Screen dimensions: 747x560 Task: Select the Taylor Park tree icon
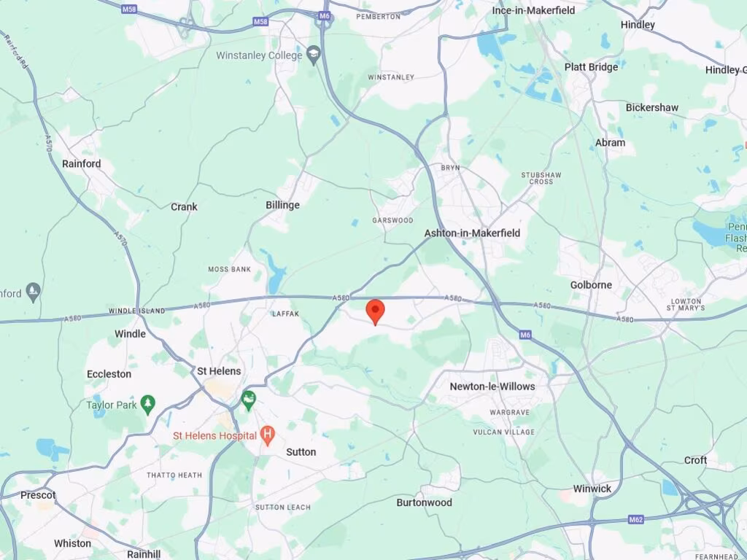coord(147,405)
